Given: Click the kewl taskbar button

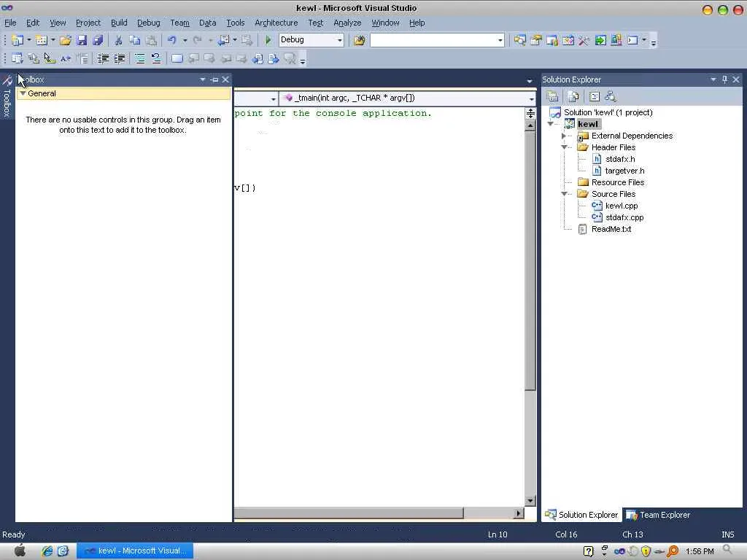Looking at the screenshot, I should [x=135, y=551].
